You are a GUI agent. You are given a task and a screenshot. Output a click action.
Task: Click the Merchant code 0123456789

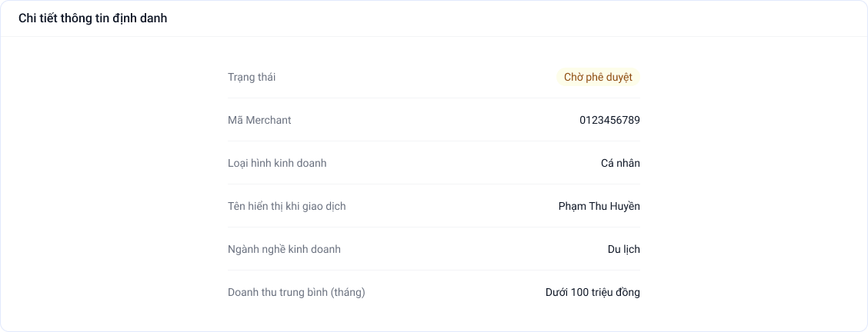[x=609, y=120]
